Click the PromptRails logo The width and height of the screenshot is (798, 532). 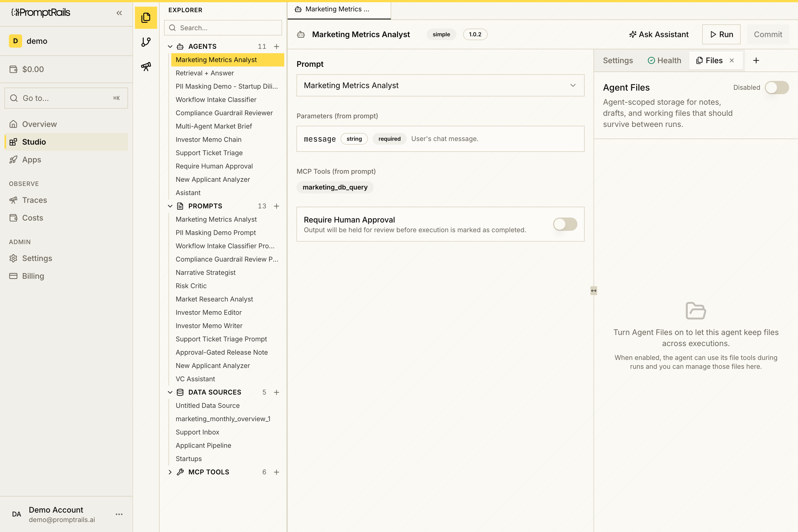pos(41,12)
